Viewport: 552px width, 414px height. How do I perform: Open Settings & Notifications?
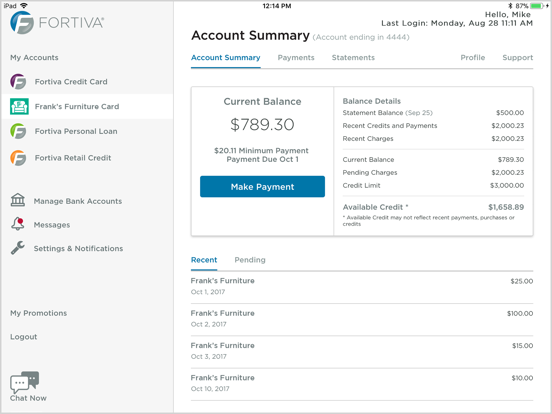coord(78,248)
